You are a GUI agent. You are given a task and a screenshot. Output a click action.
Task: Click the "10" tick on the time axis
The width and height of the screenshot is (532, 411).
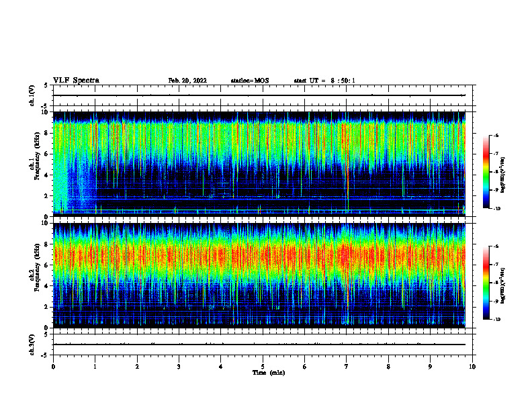coord(472,367)
